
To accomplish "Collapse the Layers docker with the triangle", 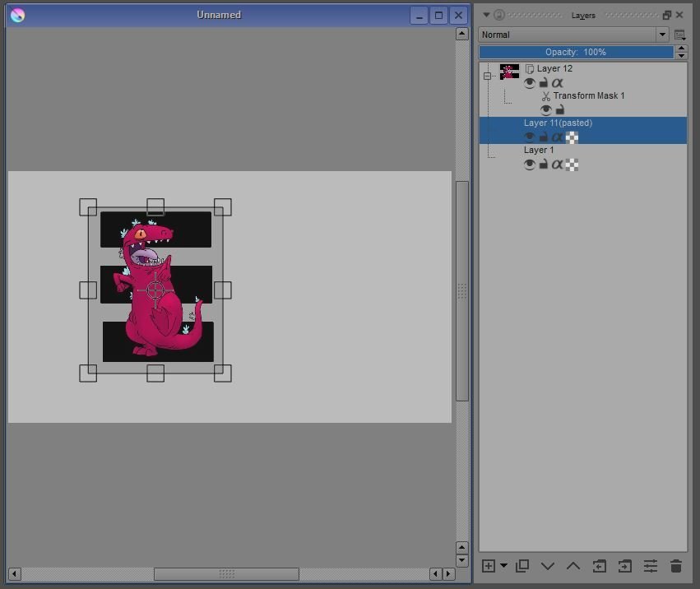I will [486, 15].
